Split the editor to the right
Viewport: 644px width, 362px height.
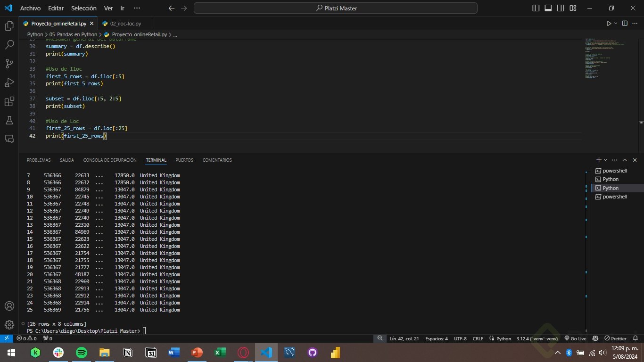(625, 23)
